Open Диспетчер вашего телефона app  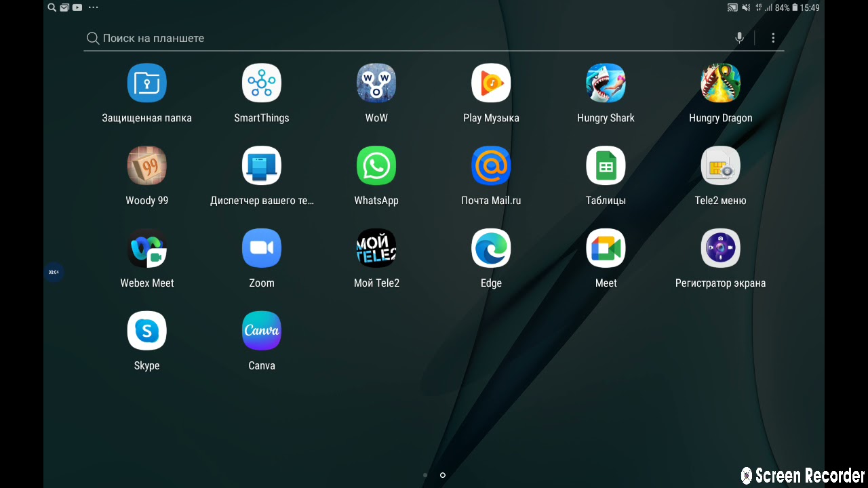click(262, 166)
